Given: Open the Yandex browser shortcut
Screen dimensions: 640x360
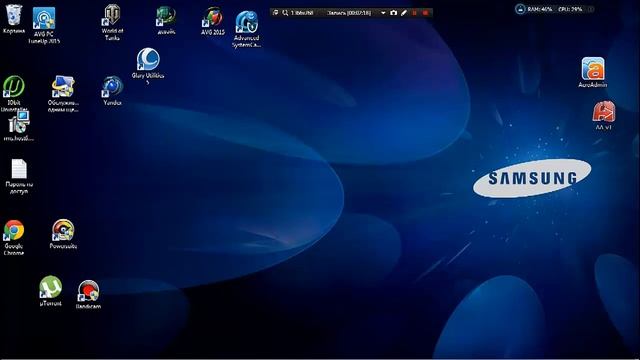Looking at the screenshot, I should coord(112,91).
